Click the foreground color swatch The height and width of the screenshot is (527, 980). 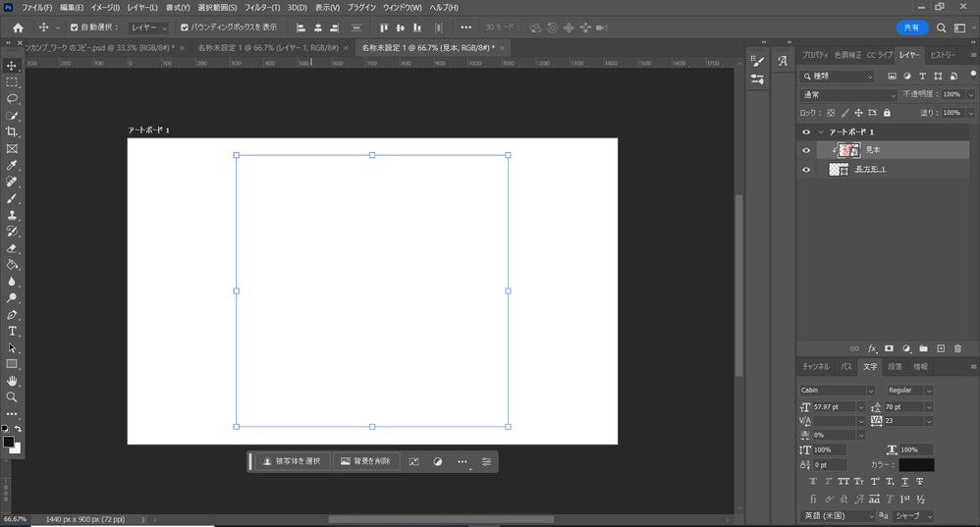(9, 442)
